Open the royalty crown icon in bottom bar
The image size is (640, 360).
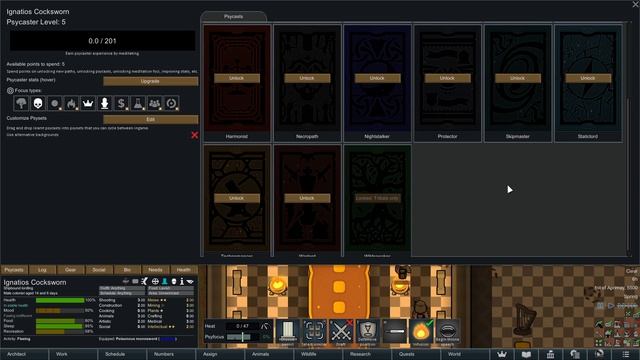pyautogui.click(x=502, y=354)
